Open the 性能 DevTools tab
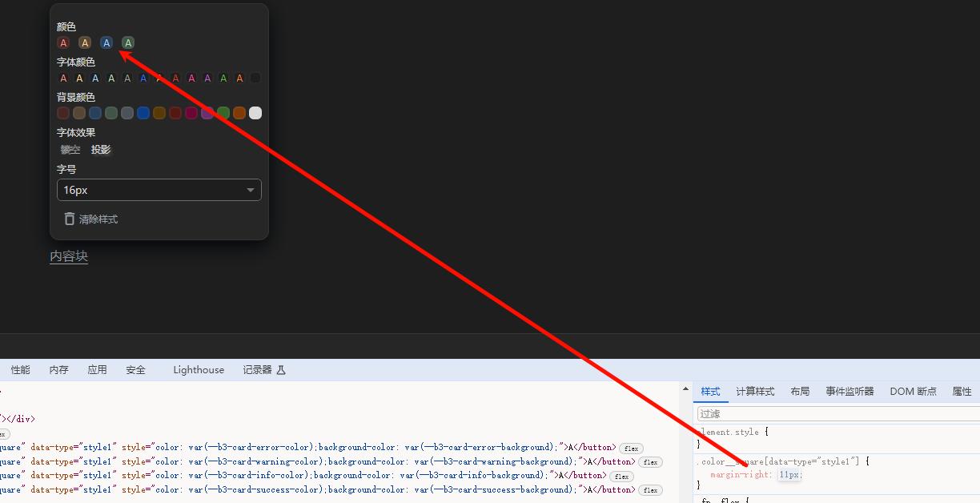980x503 pixels. tap(21, 370)
